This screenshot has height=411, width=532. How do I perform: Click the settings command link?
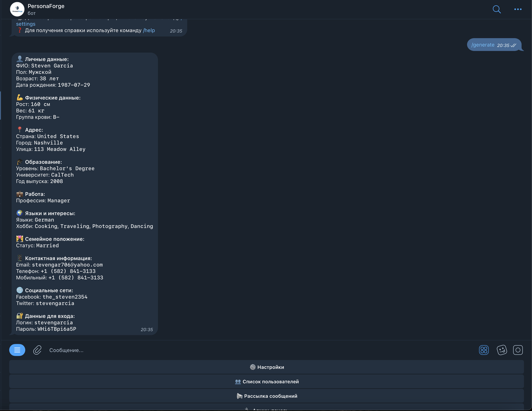tap(26, 24)
